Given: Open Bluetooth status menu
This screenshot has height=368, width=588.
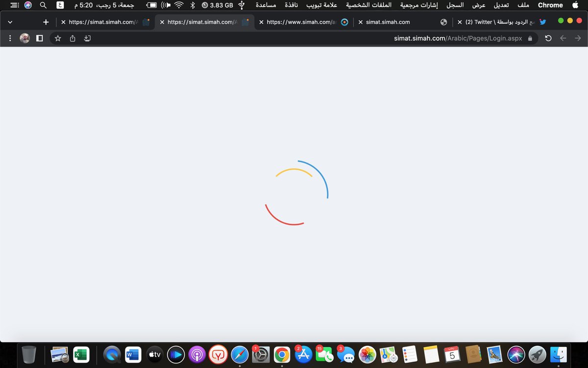Looking at the screenshot, I should point(193,5).
